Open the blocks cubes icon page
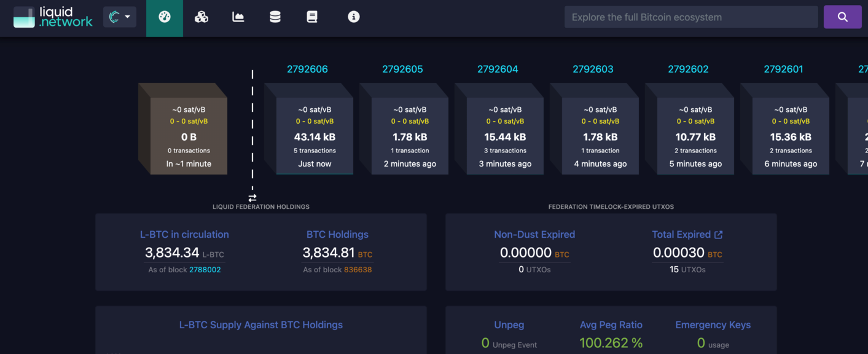 point(201,17)
